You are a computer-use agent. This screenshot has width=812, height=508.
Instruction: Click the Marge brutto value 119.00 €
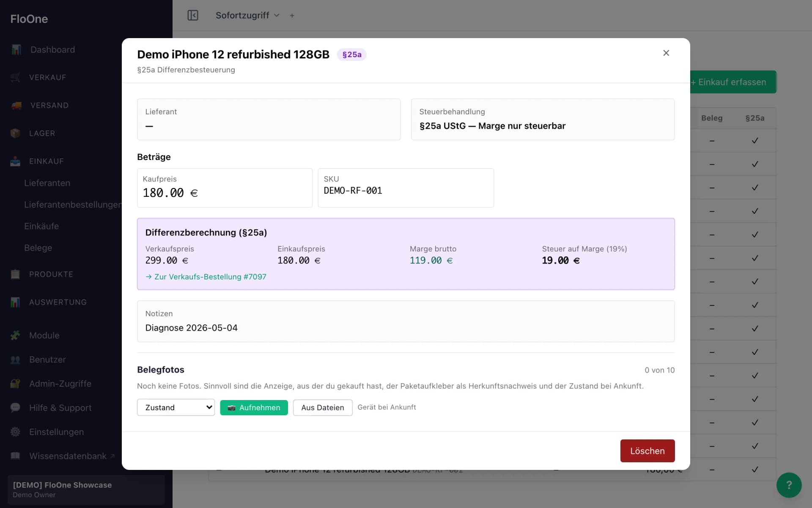431,260
